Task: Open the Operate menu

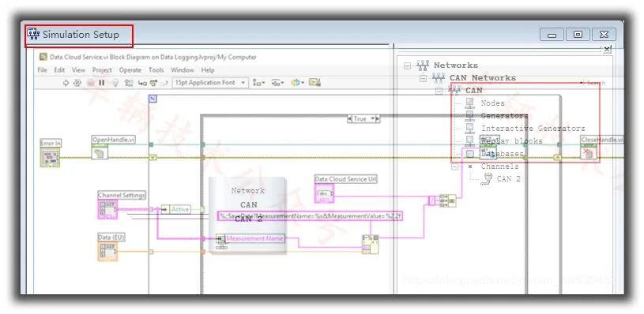Action: point(130,70)
